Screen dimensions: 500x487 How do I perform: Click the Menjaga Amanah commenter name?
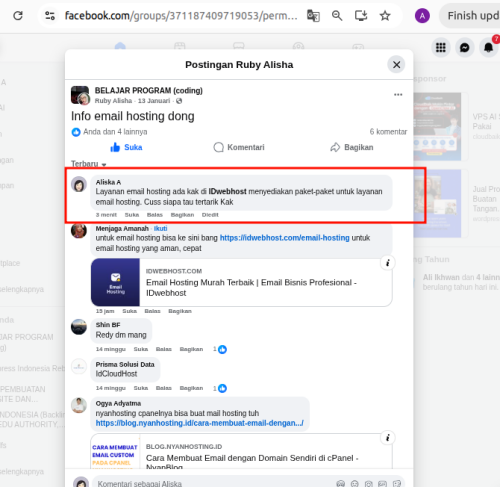point(122,229)
